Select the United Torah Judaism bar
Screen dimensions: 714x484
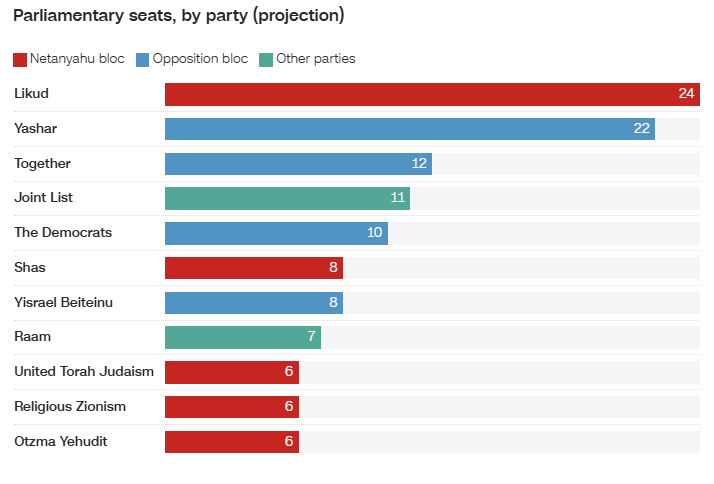(232, 372)
